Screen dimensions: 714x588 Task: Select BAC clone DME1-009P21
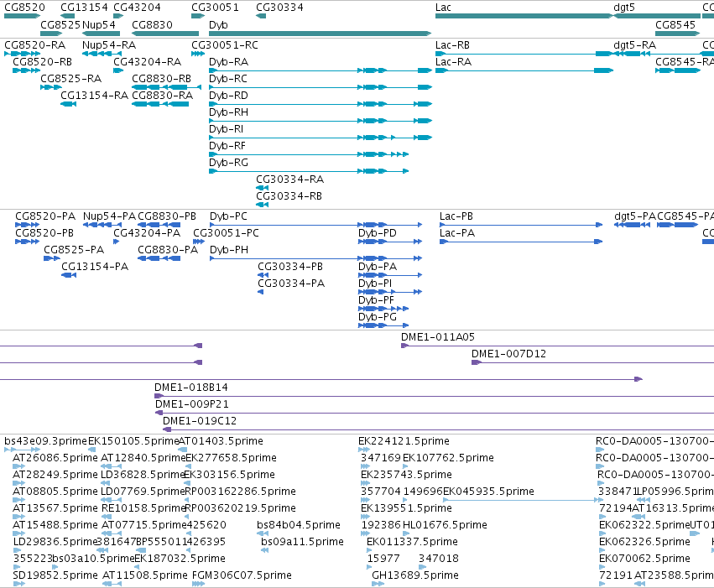tap(191, 404)
